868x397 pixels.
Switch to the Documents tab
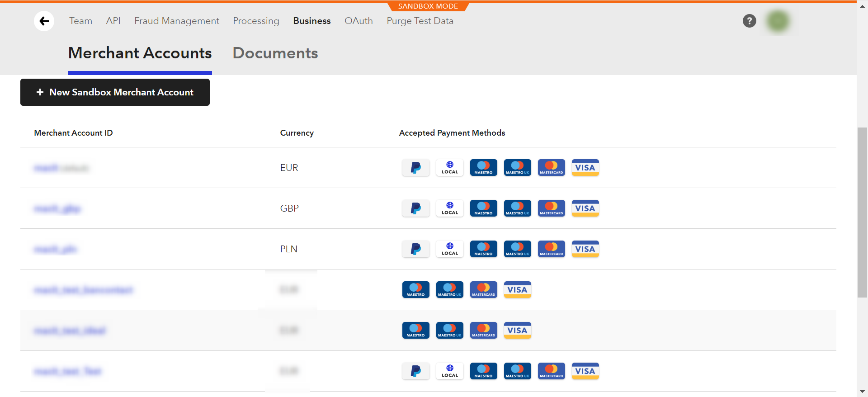point(275,53)
